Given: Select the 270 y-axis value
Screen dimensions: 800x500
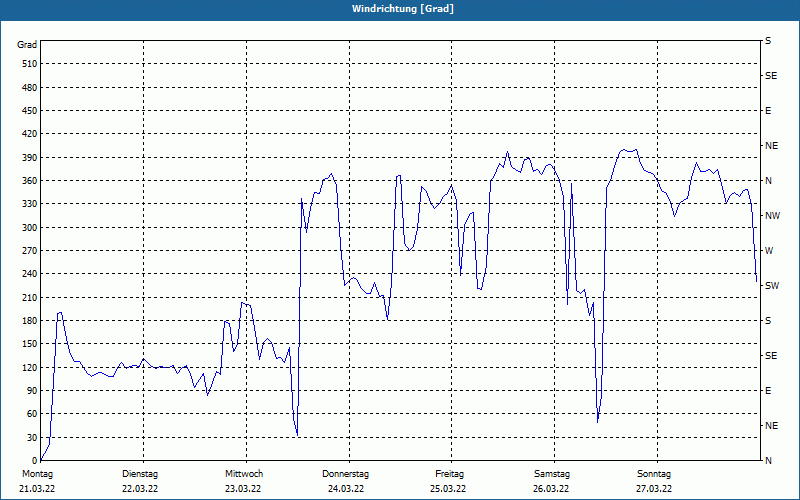Looking at the screenshot, I should pos(29,251).
